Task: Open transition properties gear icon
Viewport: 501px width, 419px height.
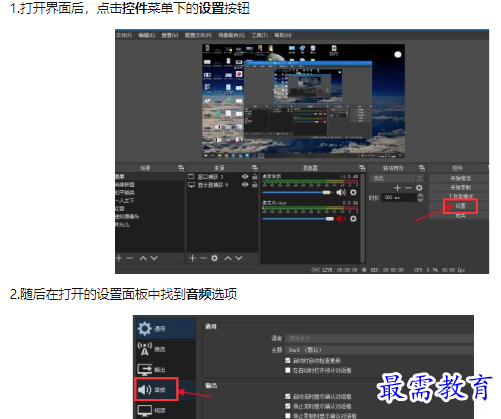Action: (x=419, y=188)
